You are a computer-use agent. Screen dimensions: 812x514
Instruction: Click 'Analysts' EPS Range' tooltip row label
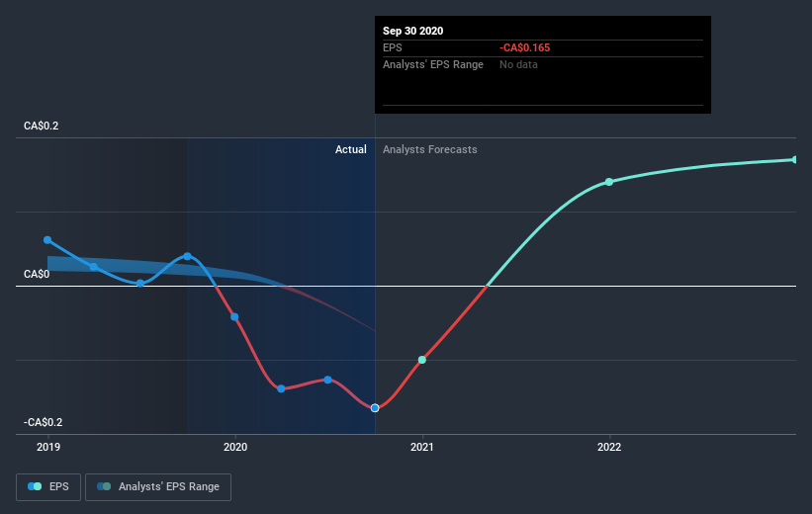[433, 64]
